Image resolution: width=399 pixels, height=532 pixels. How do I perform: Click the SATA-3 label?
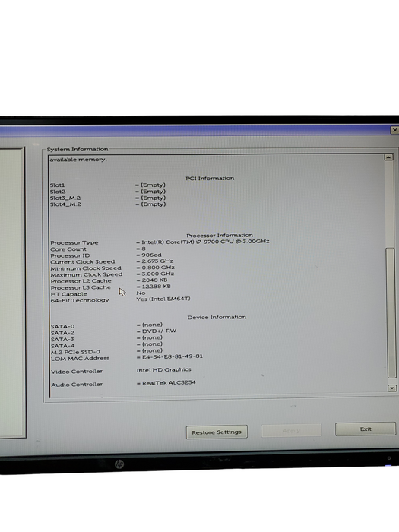click(62, 339)
